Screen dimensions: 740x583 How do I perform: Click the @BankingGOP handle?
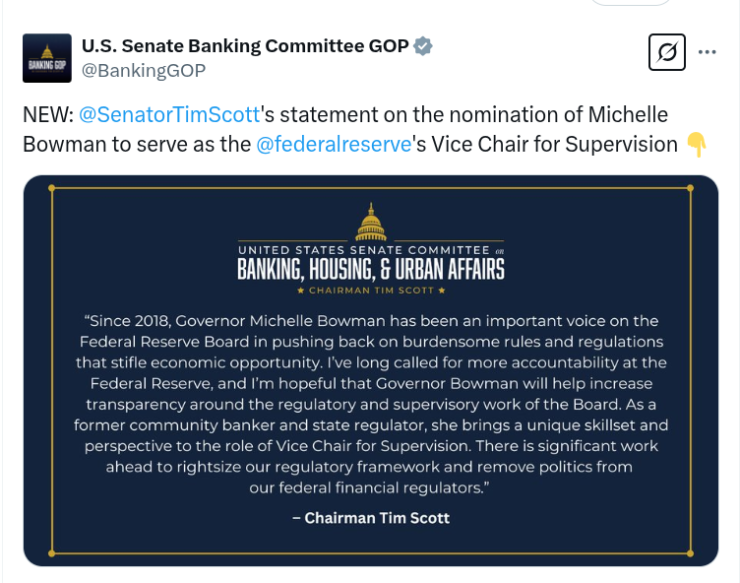pos(143,70)
